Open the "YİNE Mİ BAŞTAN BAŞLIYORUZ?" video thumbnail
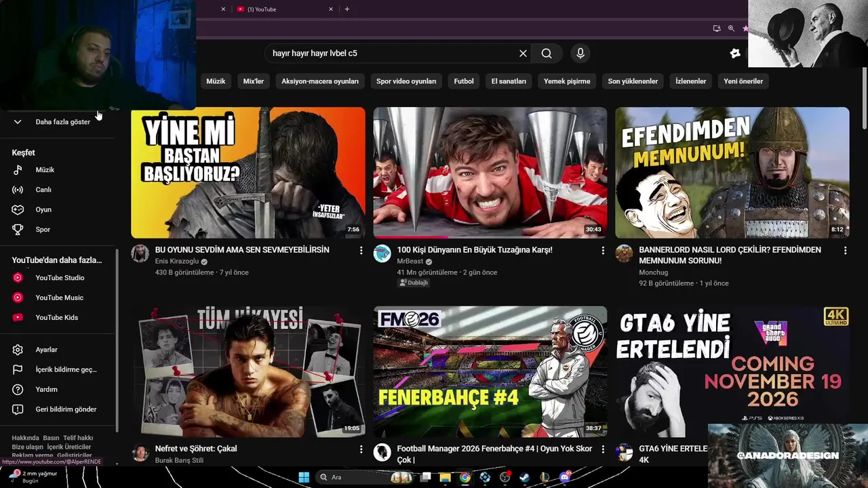 248,172
